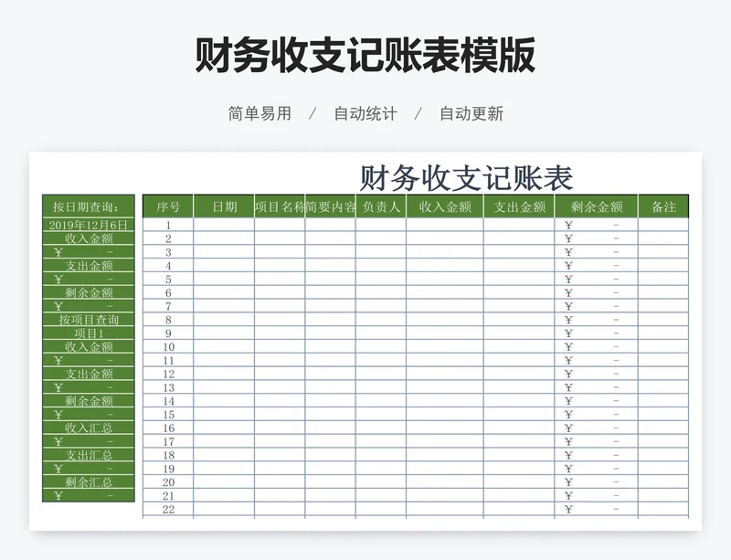Click the date cell 2019年12月6日

pyautogui.click(x=88, y=225)
